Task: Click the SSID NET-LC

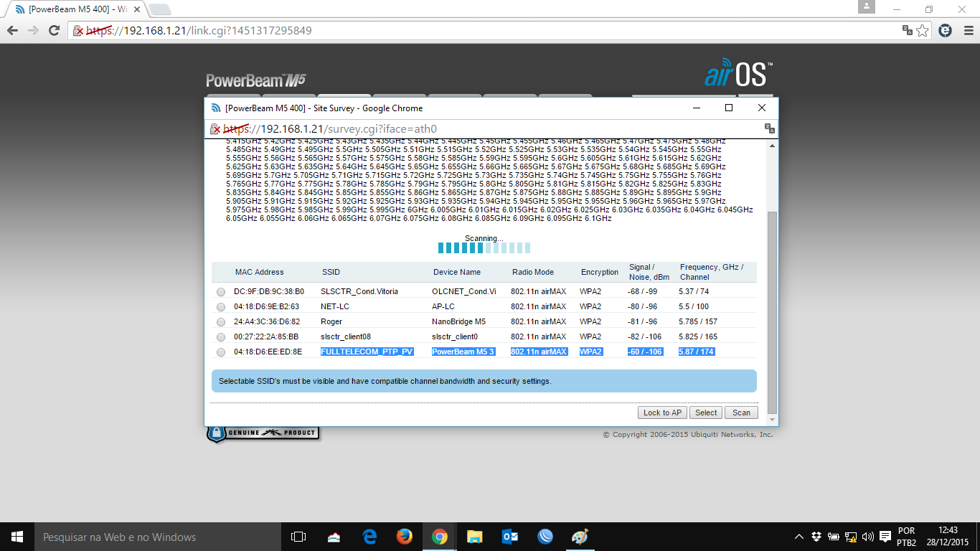Action: tap(335, 307)
